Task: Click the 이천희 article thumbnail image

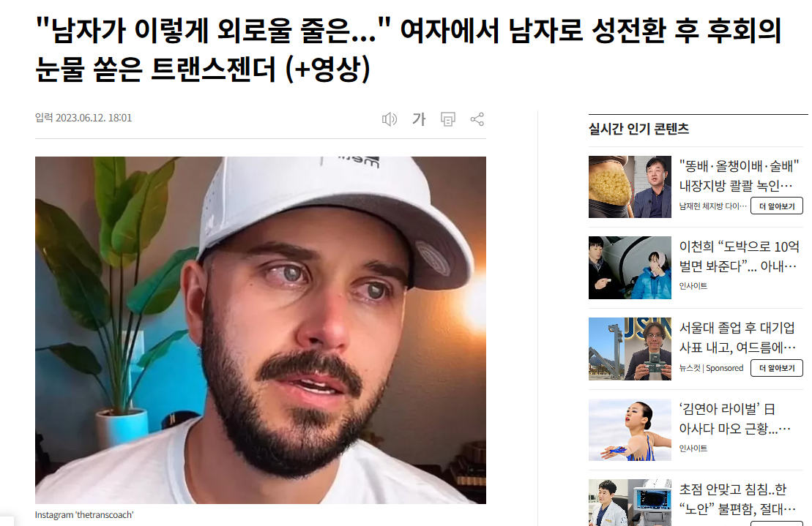Action: coord(630,268)
